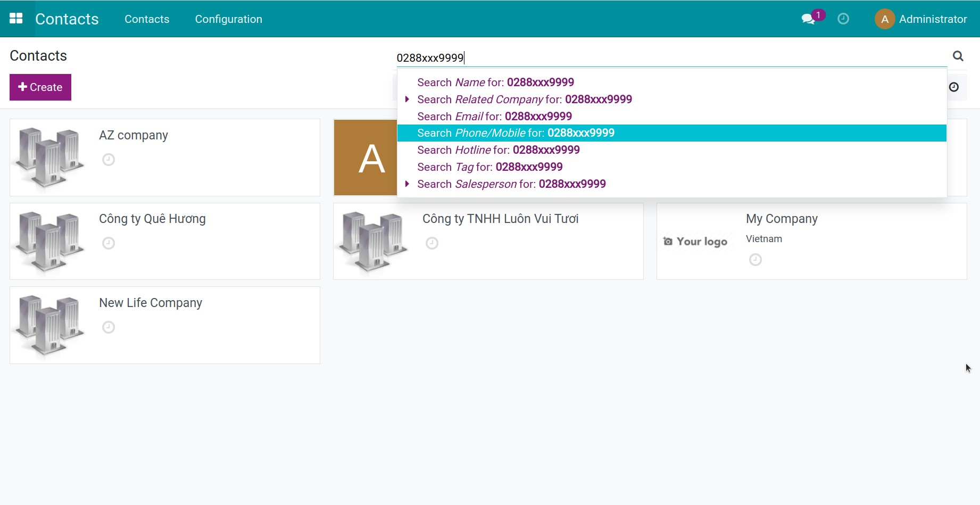This screenshot has height=505, width=980.
Task: Click activity clock on New Life Company card
Action: click(109, 327)
